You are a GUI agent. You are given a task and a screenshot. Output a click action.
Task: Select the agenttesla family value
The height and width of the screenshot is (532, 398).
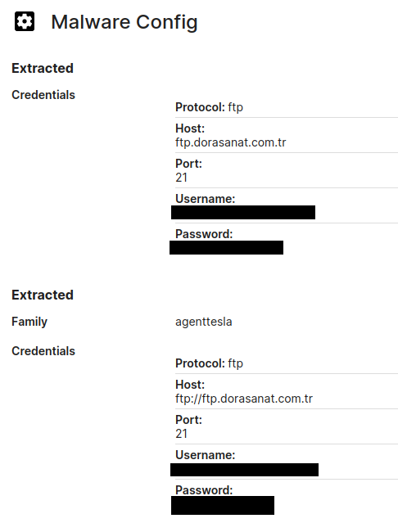click(204, 322)
